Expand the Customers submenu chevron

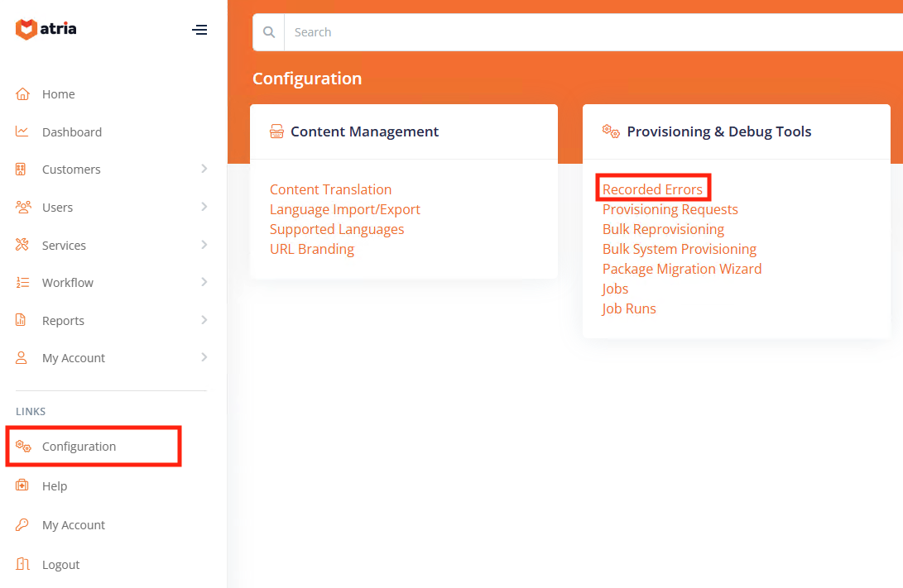pos(204,169)
